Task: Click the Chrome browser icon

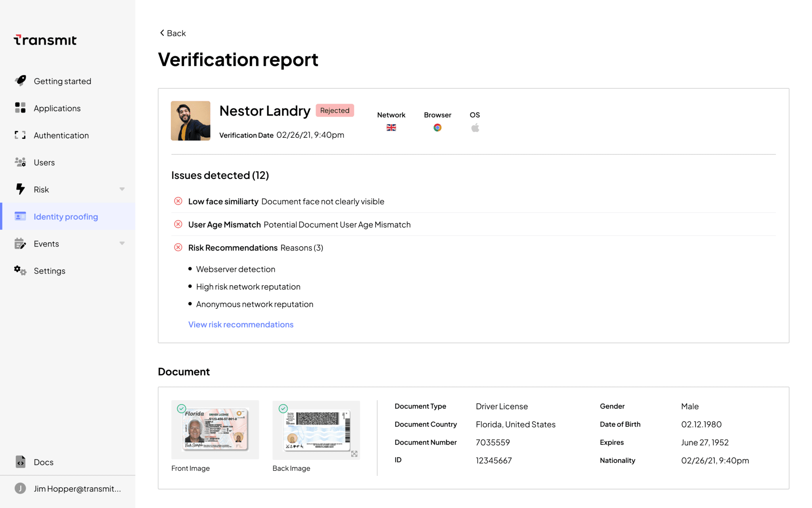Action: 437,127
